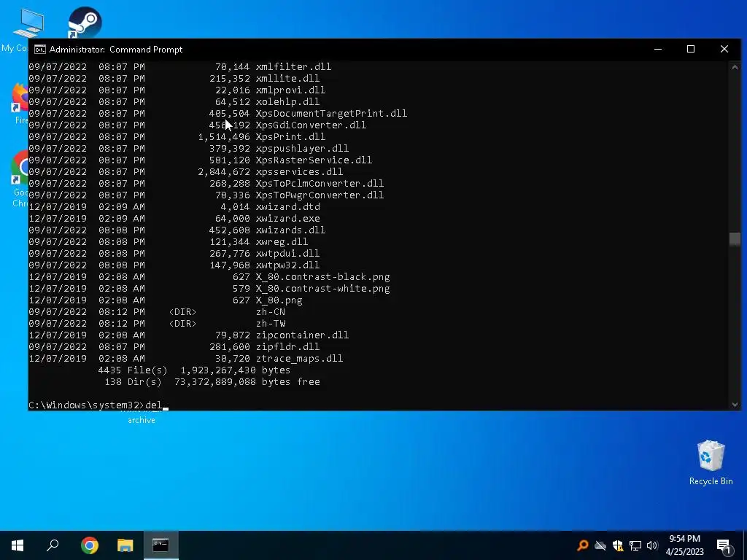This screenshot has height=560, width=747.
Task: Click the xwizard.dtd file name
Action: [x=287, y=206]
